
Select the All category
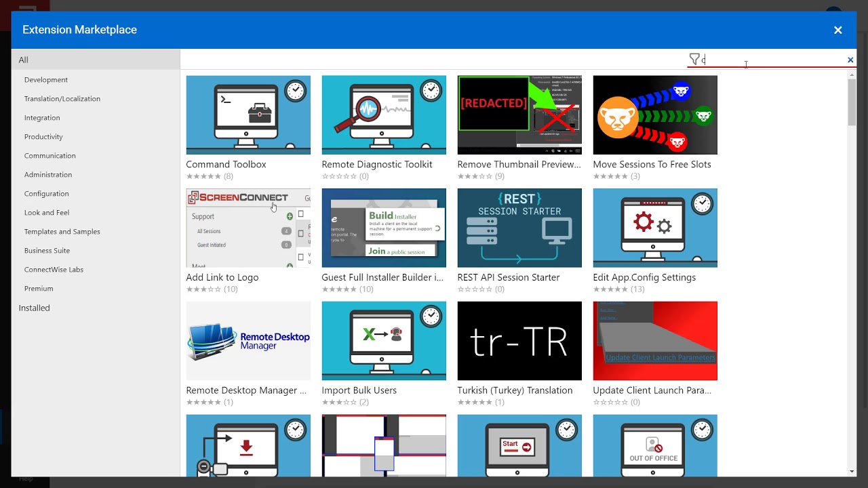tap(24, 60)
